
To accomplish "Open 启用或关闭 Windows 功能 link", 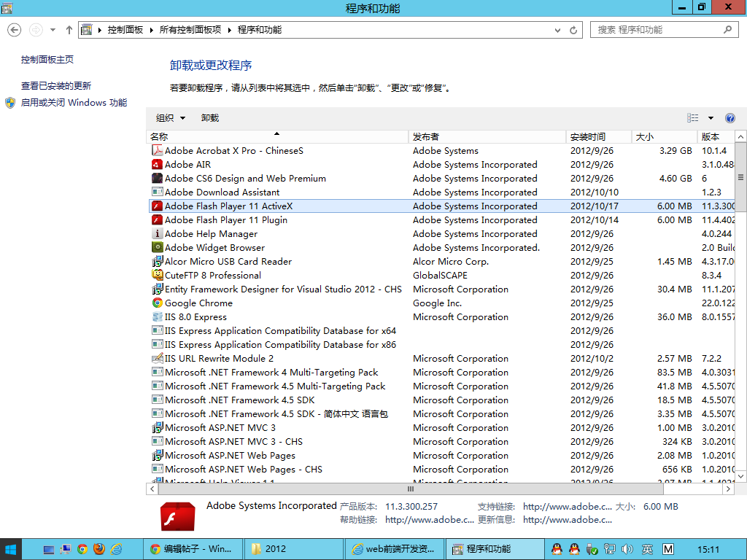I will [74, 102].
